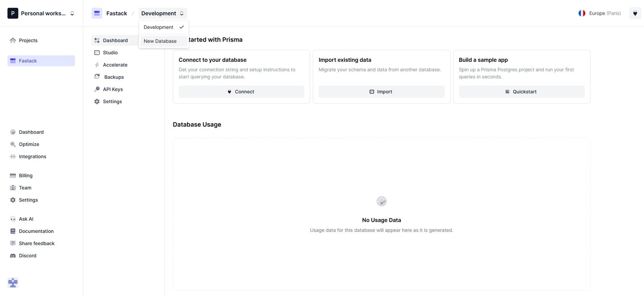The width and height of the screenshot is (644, 296).
Task: Click the Billing card icon
Action: (13, 175)
